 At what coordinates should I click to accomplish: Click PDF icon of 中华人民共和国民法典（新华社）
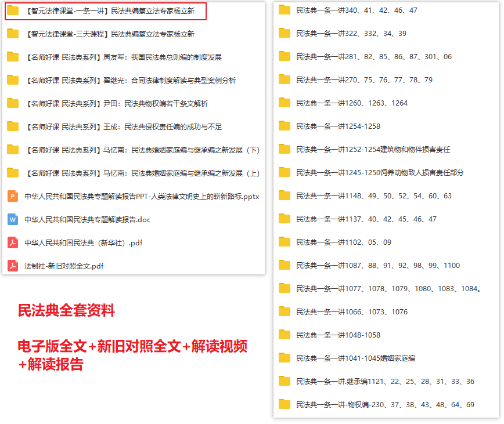pyautogui.click(x=13, y=242)
